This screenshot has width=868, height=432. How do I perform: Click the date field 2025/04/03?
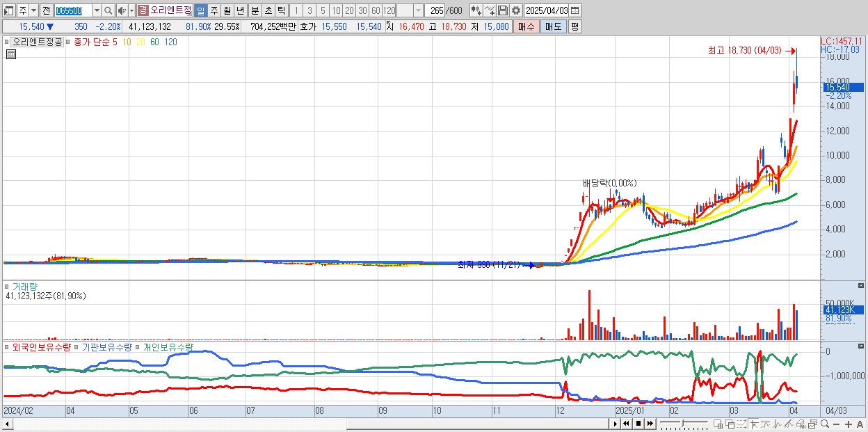click(x=547, y=10)
